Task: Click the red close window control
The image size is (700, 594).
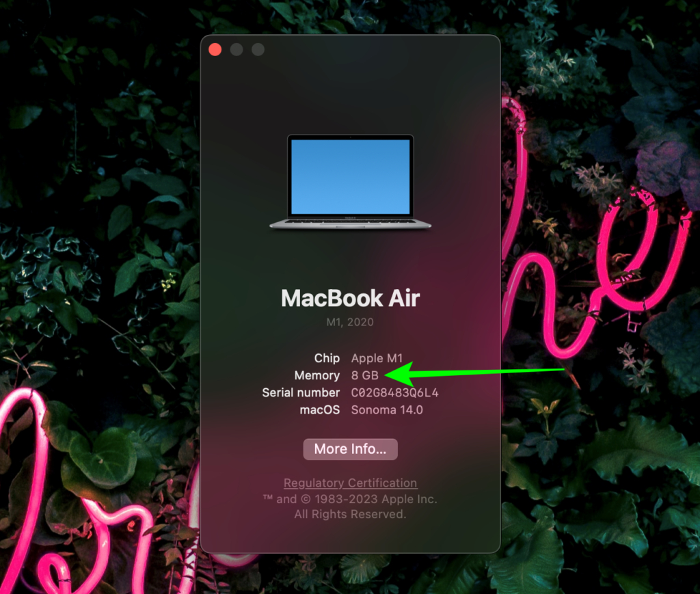Action: point(215,49)
